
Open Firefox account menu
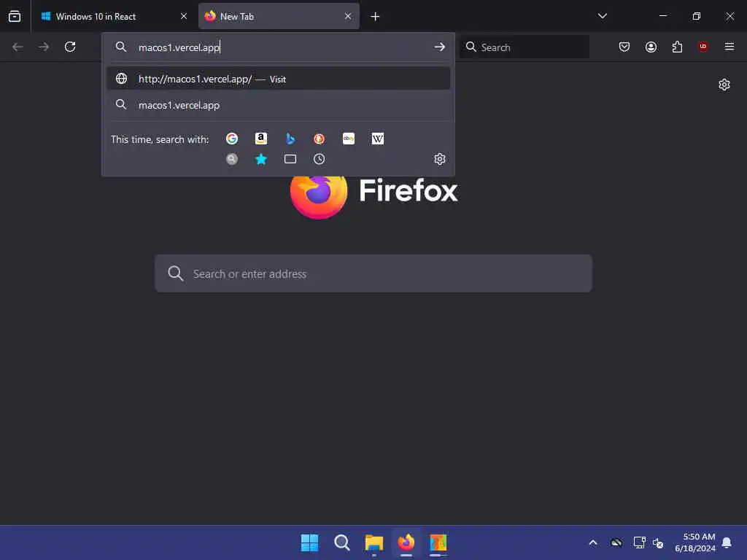[x=651, y=47]
